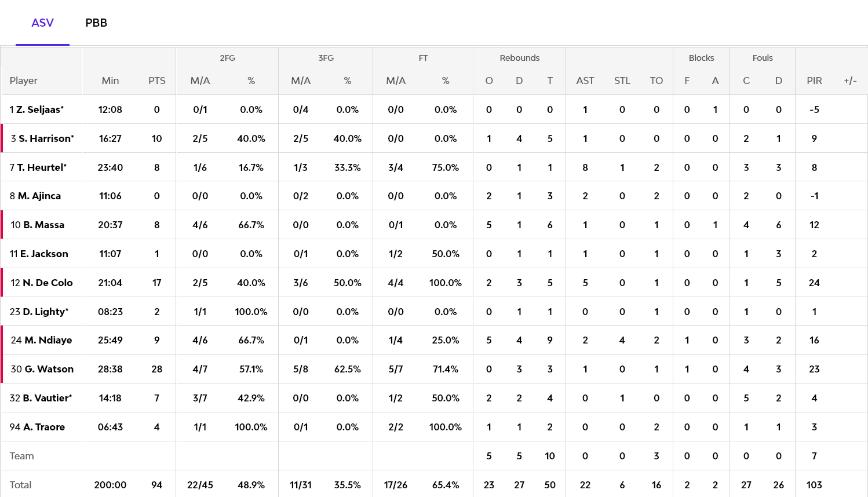
Task: Select the ASV team tab
Action: click(42, 23)
